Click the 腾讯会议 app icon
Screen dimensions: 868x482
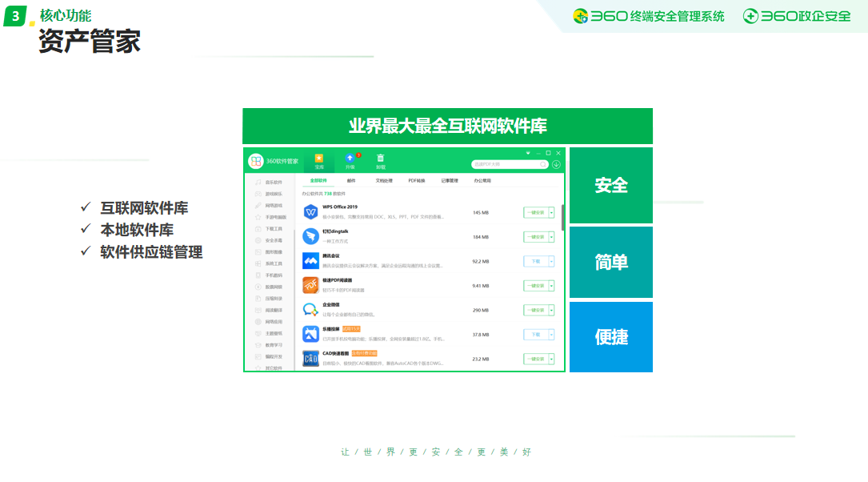tap(310, 261)
